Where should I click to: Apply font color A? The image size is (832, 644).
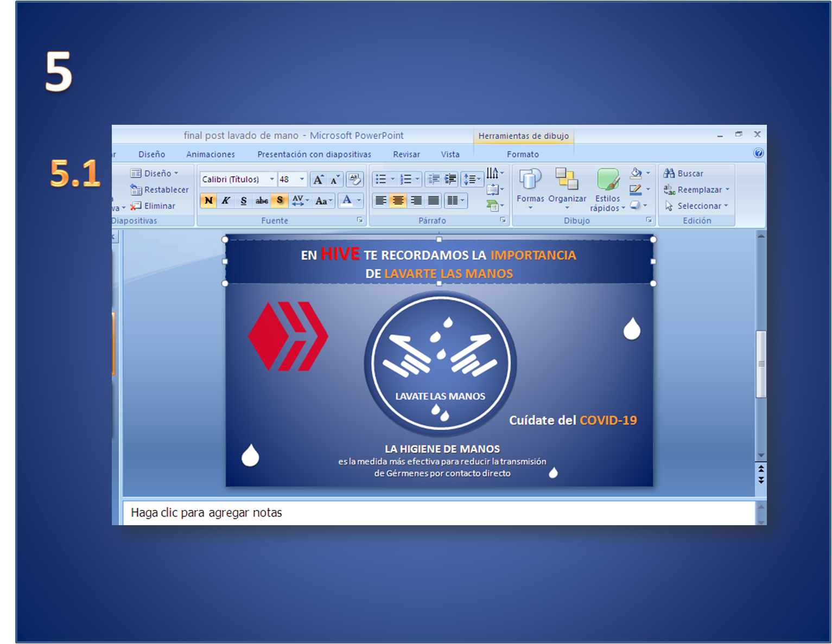[347, 200]
